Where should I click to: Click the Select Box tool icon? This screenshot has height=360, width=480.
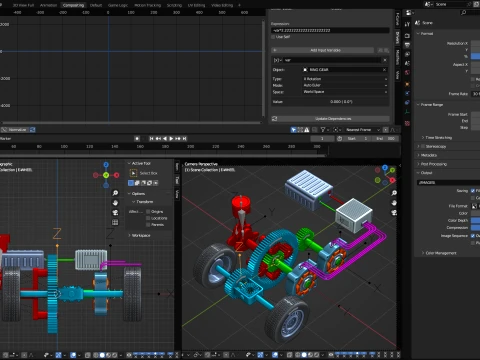pyautogui.click(x=133, y=173)
